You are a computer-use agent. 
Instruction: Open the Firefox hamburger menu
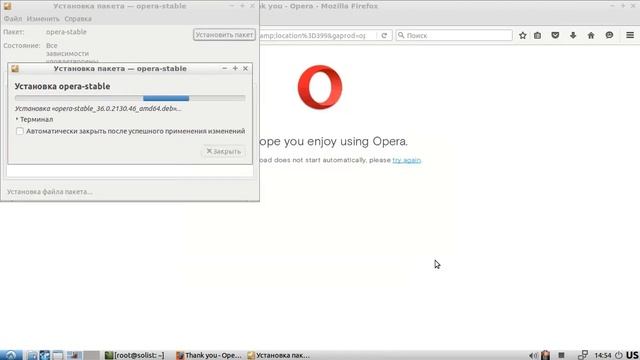point(630,36)
